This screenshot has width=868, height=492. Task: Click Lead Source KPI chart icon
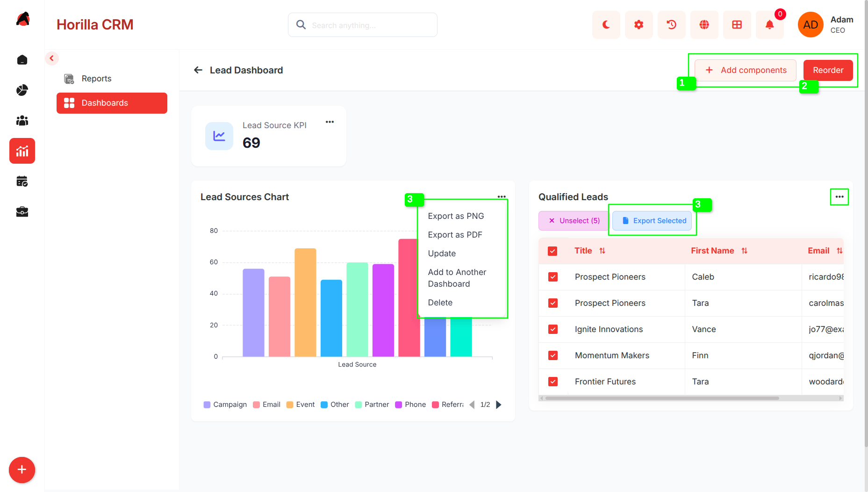219,136
